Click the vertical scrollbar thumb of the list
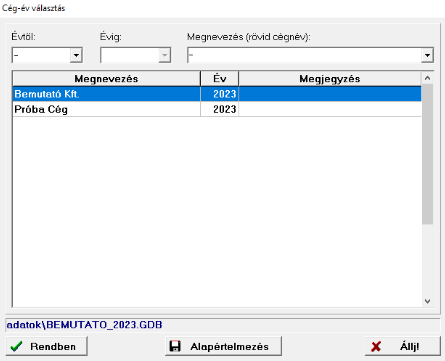Screen dimensions: 445x361 428,154
